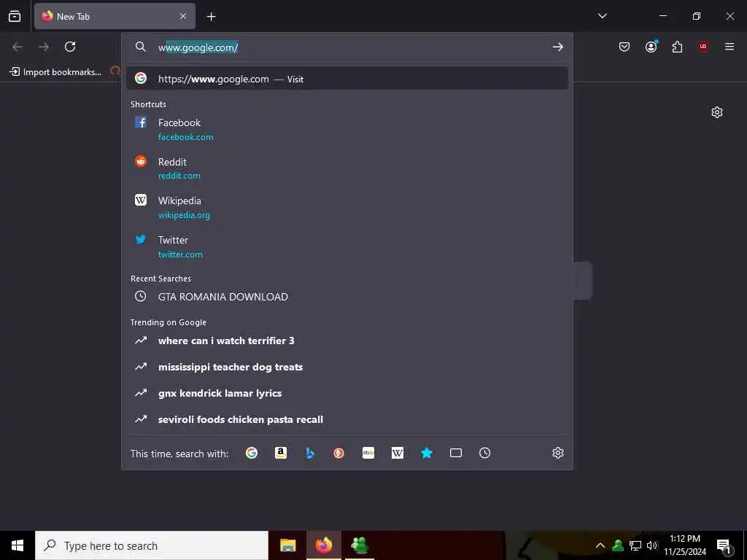Search this time with Bing icon
747x560 pixels.
click(x=310, y=453)
